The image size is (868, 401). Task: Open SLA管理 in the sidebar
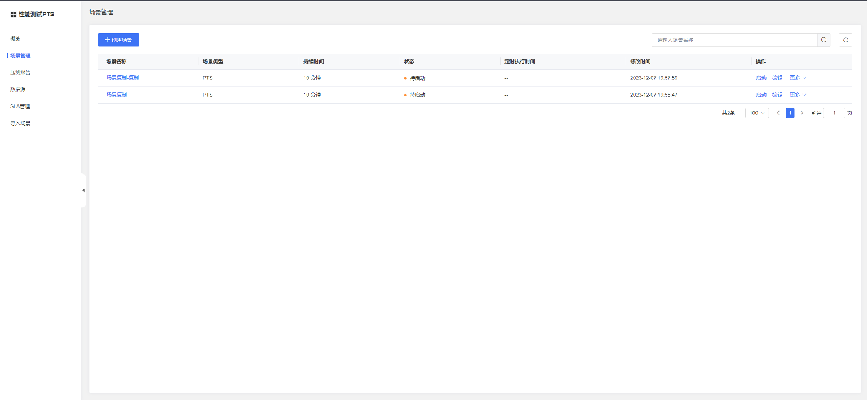tap(20, 106)
